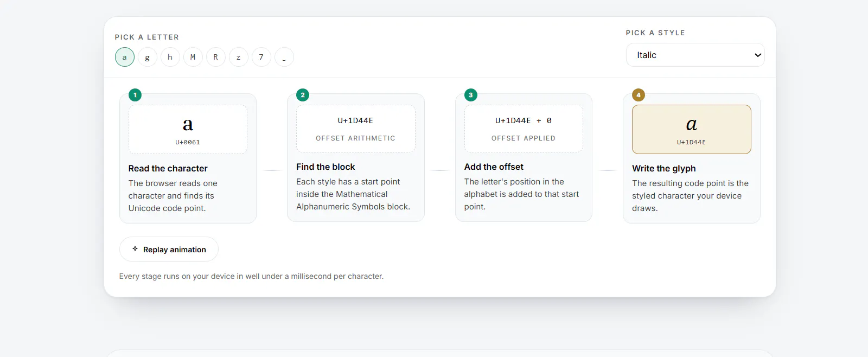Click the gold step 4 badge
This screenshot has width=868, height=357.
tap(639, 95)
